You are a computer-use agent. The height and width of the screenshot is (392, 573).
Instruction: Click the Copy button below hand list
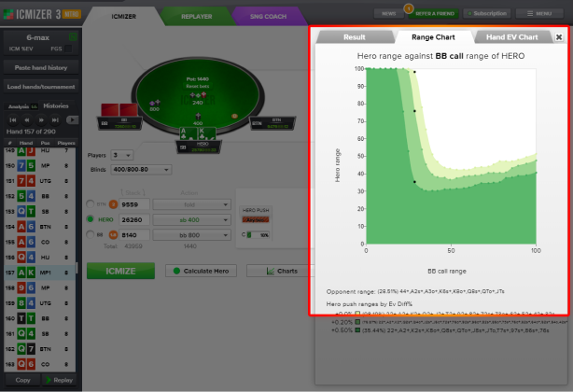[x=22, y=380]
